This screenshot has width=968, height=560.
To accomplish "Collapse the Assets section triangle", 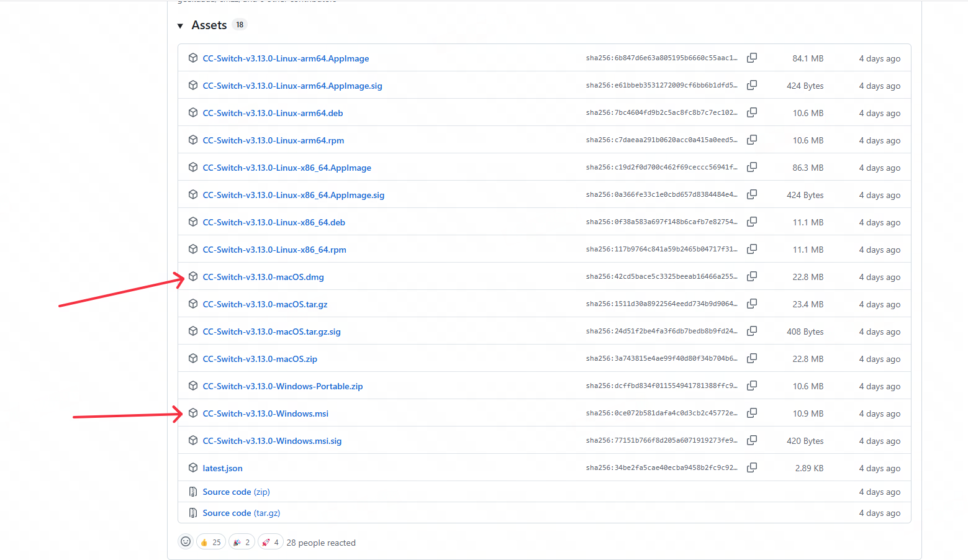I will 180,26.
